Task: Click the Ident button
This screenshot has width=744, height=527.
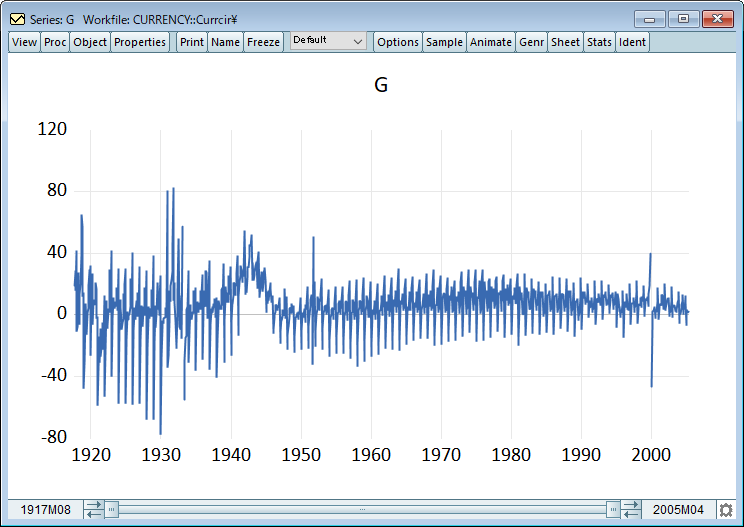Action: tap(632, 42)
